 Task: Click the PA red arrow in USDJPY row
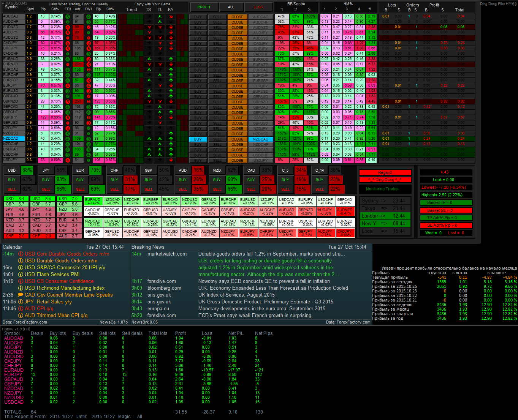click(x=171, y=160)
